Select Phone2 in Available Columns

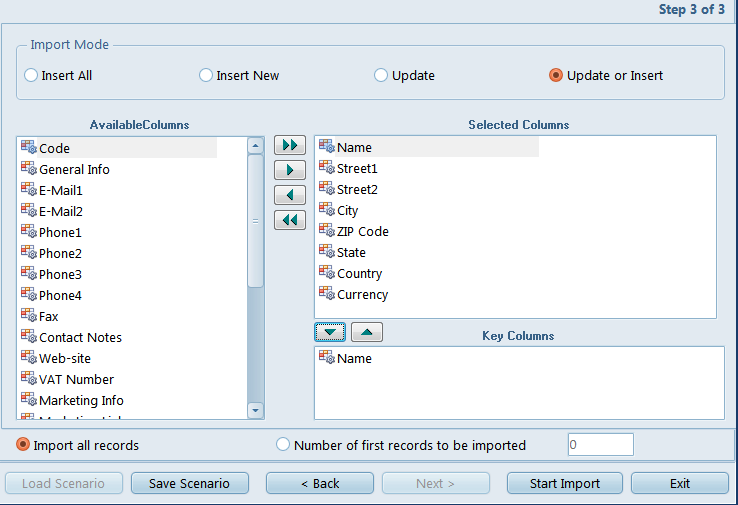pyautogui.click(x=60, y=254)
